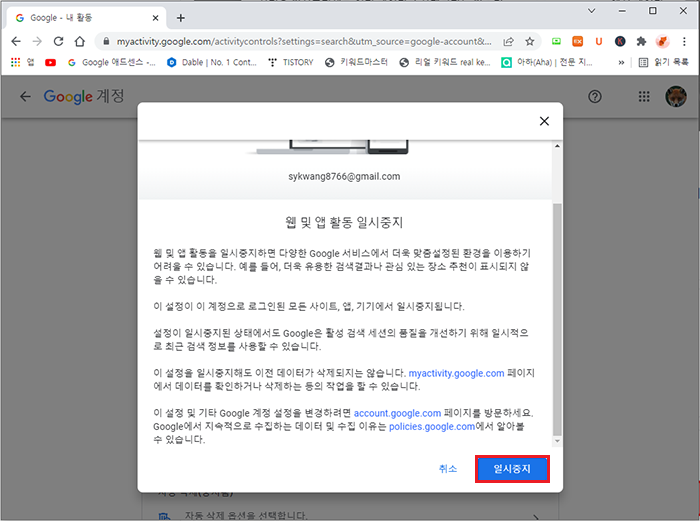The width and height of the screenshot is (700, 521).
Task: Close the dialog with the X
Action: coord(544,121)
